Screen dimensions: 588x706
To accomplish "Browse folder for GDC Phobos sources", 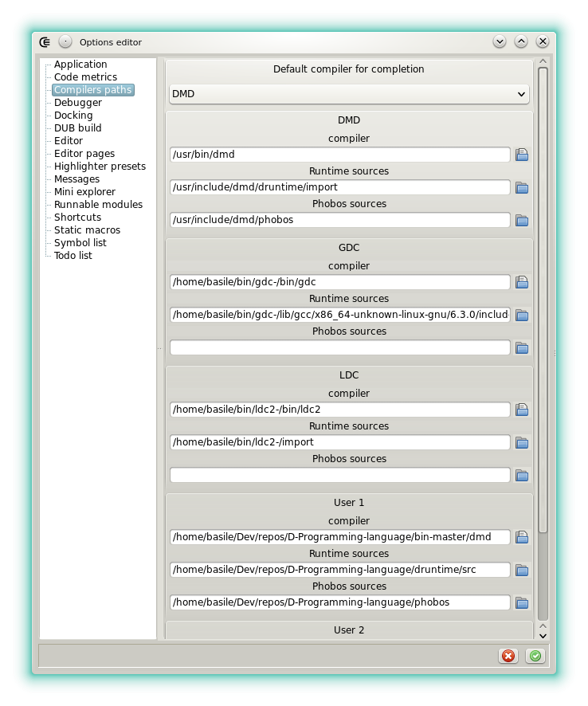I will (522, 348).
